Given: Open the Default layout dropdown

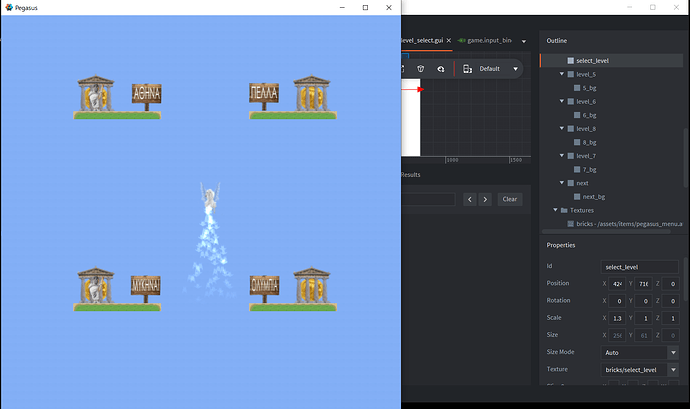Looking at the screenshot, I should (x=498, y=69).
